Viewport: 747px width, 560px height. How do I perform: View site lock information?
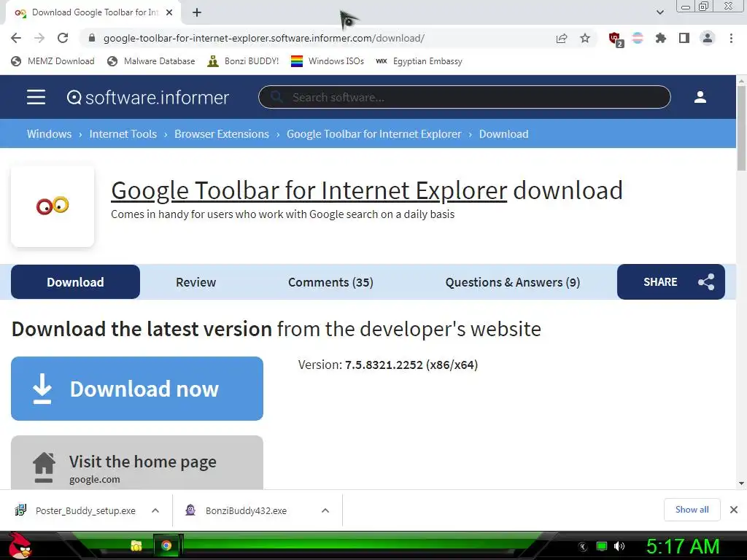point(92,38)
